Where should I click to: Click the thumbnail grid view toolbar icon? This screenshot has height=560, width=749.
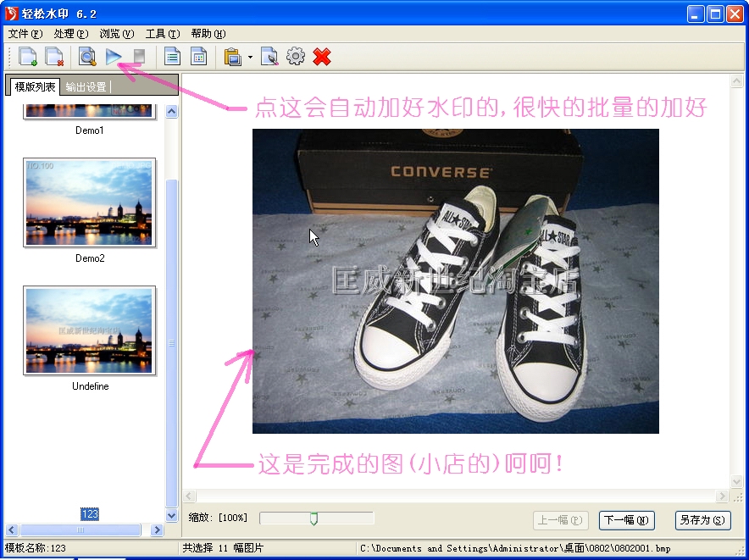click(198, 57)
